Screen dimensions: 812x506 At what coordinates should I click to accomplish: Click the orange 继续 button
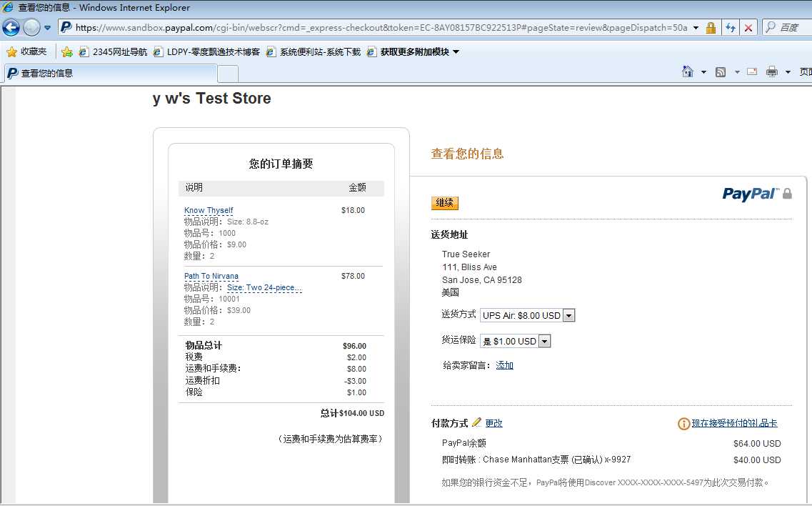click(445, 203)
